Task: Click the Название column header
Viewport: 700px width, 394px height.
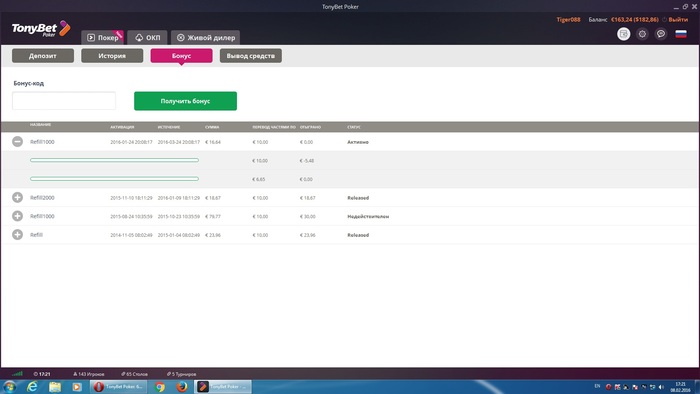Action: 41,125
